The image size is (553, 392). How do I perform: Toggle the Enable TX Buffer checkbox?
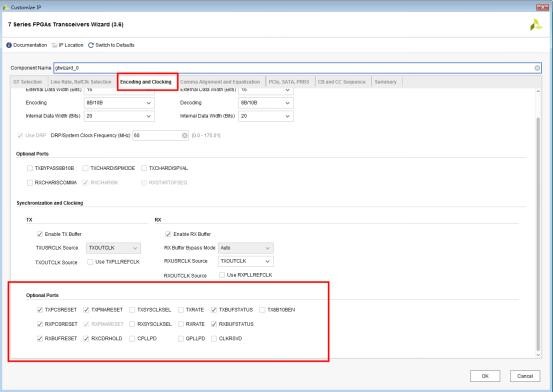click(40, 234)
